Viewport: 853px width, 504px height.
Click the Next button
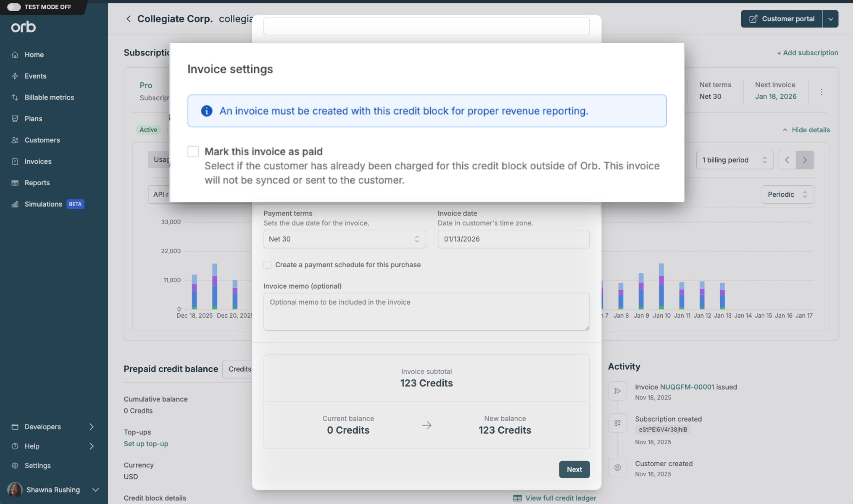(574, 469)
